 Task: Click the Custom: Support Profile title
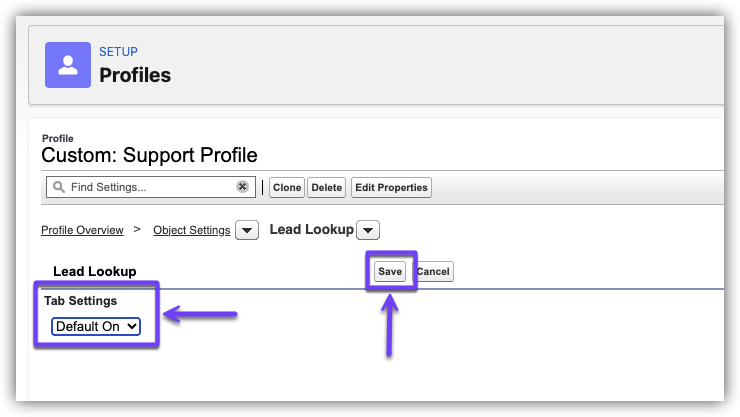click(x=149, y=155)
